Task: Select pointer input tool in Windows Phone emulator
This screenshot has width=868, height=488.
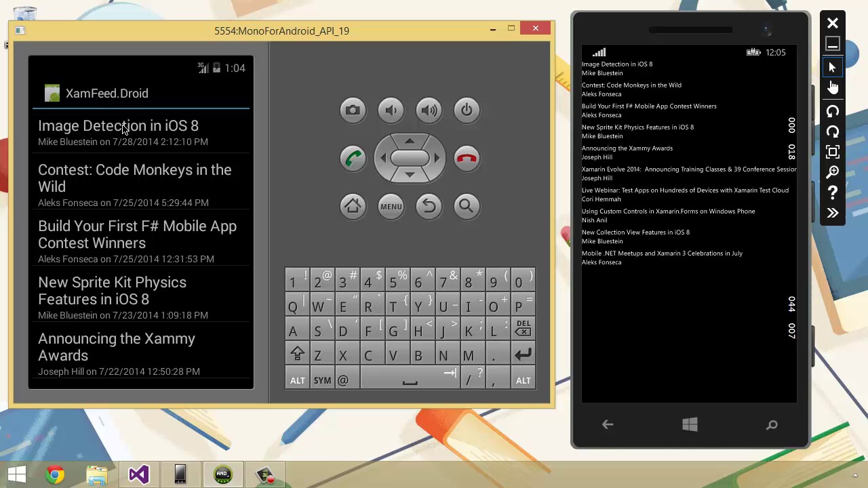Action: pos(832,67)
